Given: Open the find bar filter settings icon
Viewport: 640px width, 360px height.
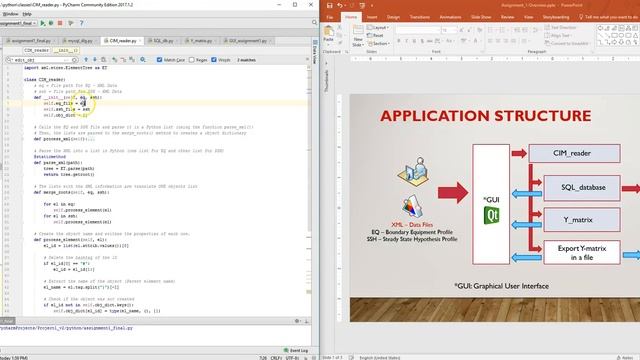Looking at the screenshot, I should click(x=143, y=60).
